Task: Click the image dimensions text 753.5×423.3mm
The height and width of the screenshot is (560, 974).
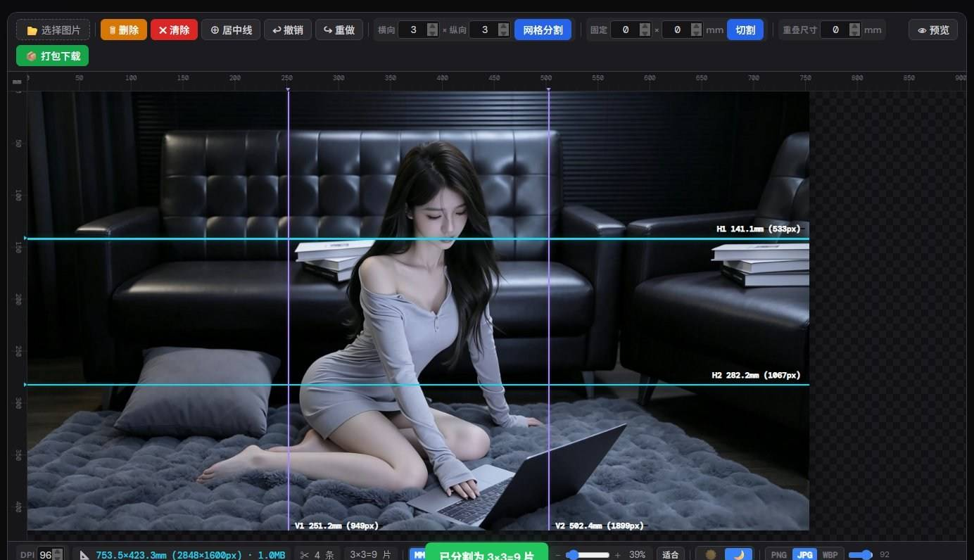Action: click(x=190, y=555)
